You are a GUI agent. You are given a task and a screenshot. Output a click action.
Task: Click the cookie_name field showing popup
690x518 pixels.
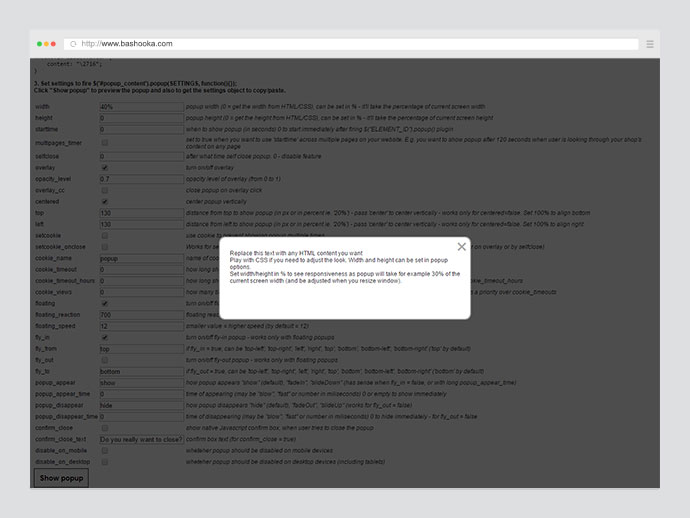click(141, 258)
